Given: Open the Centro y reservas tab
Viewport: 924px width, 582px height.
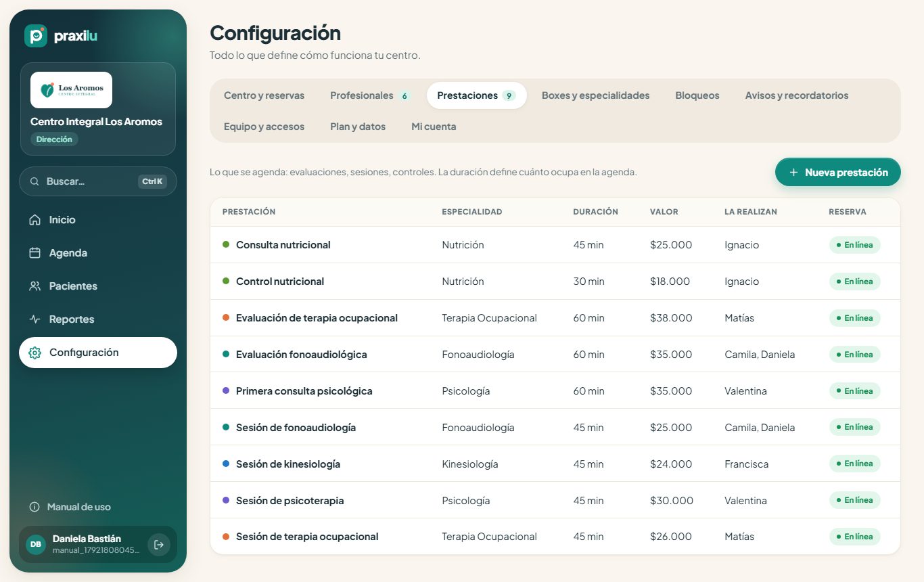Looking at the screenshot, I should pyautogui.click(x=264, y=95).
